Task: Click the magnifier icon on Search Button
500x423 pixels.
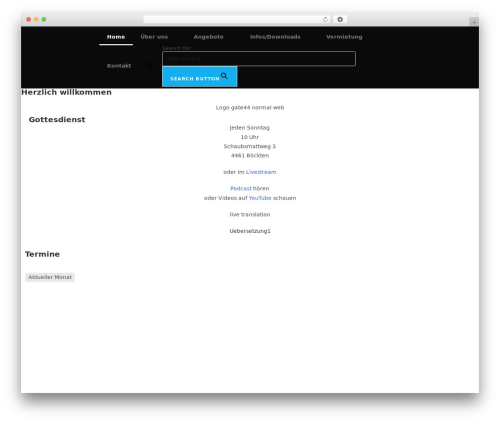Action: click(x=224, y=76)
